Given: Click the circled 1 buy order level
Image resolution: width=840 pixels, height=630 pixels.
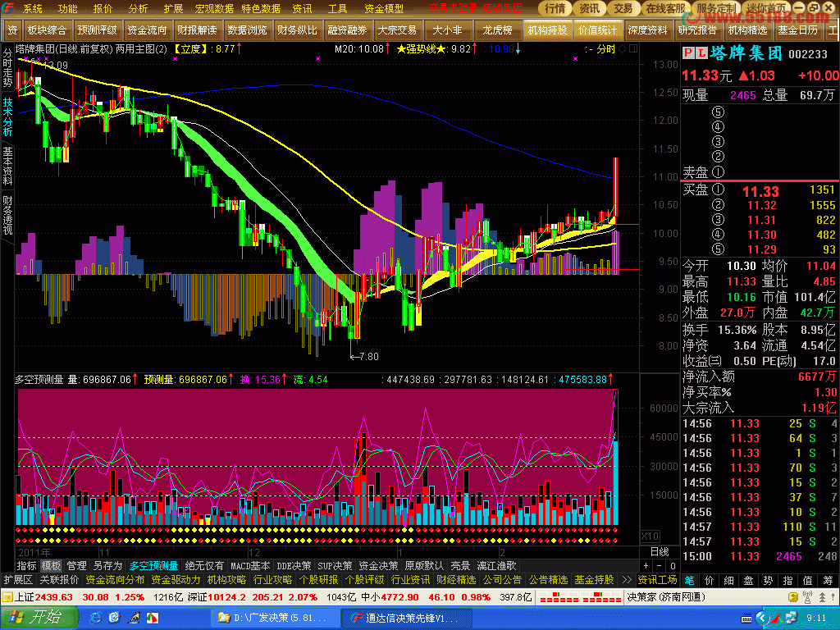Looking at the screenshot, I should click(x=718, y=189).
